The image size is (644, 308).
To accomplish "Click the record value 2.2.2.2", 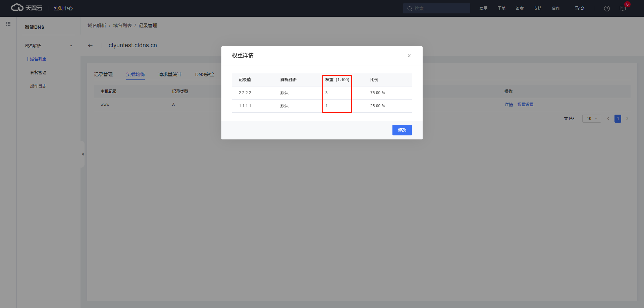I will point(245,93).
